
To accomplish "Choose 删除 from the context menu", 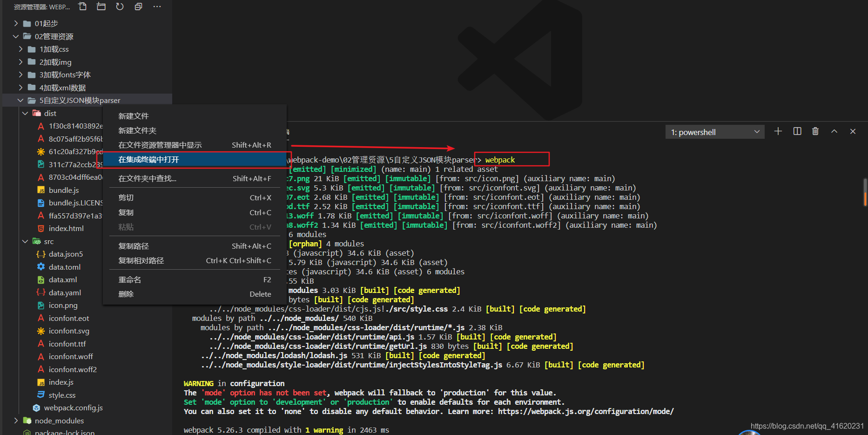I will (x=195, y=294).
